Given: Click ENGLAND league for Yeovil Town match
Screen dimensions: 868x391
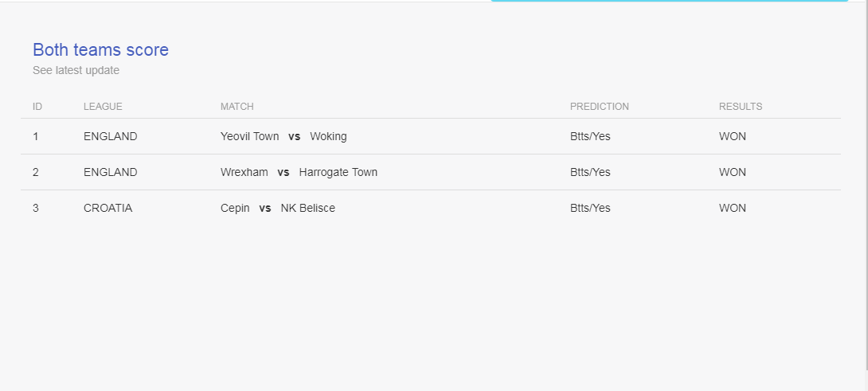Looking at the screenshot, I should coord(110,136).
